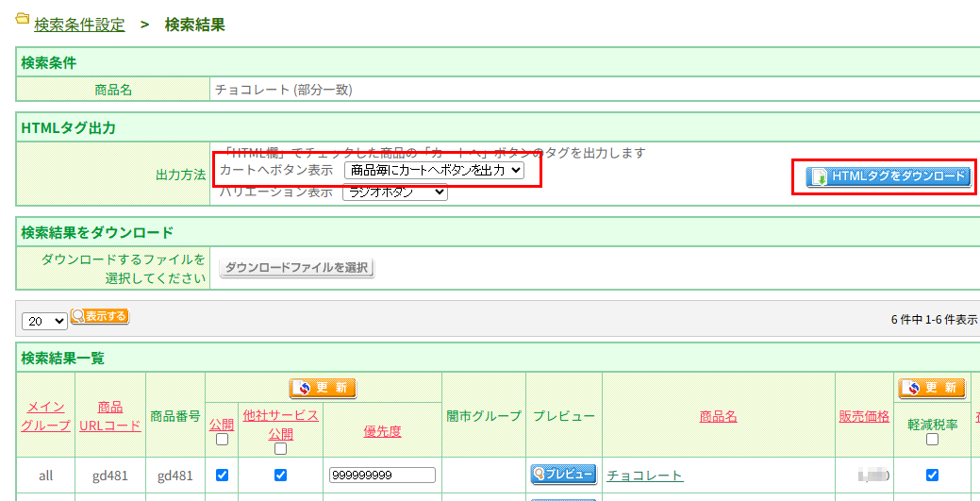Sort by 他社サービス公開 column header
This screenshot has width=980, height=501.
pos(281,424)
